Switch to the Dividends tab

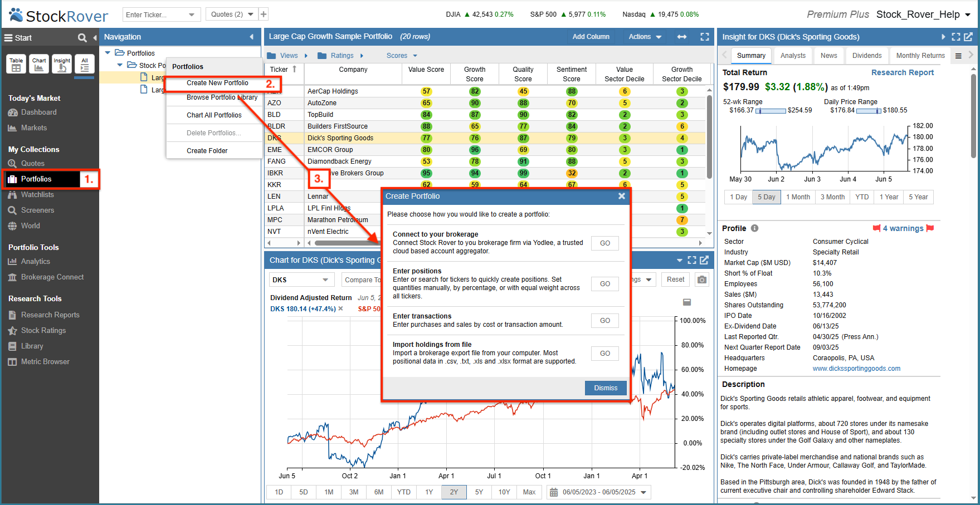(x=867, y=56)
